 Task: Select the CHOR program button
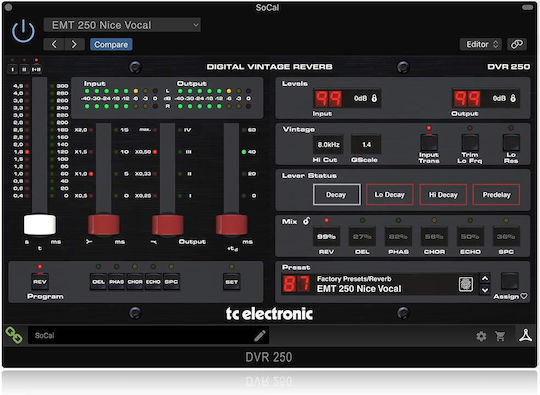(x=135, y=282)
